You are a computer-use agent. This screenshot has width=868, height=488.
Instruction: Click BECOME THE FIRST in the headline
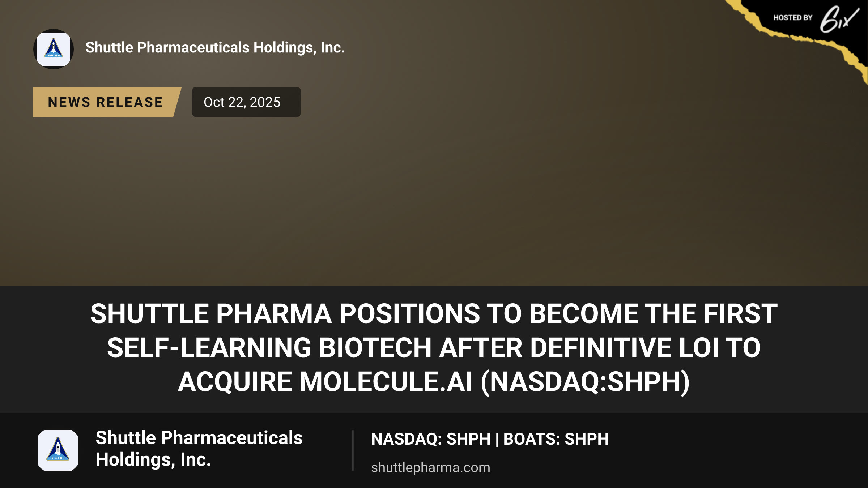click(654, 313)
